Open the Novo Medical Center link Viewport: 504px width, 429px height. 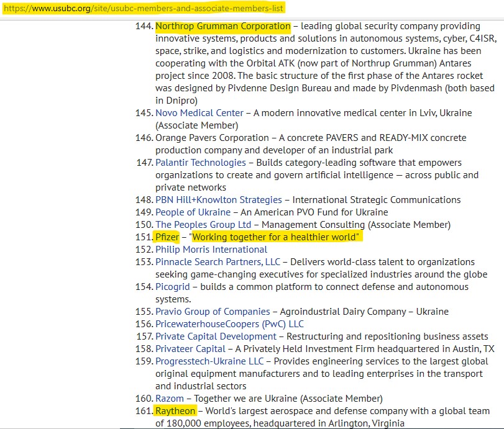tap(199, 113)
